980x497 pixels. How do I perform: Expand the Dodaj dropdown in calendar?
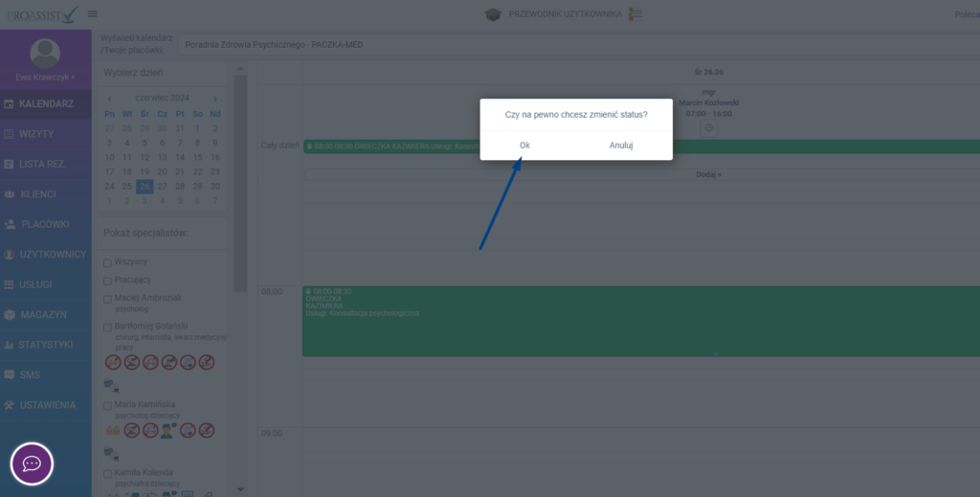coord(708,174)
